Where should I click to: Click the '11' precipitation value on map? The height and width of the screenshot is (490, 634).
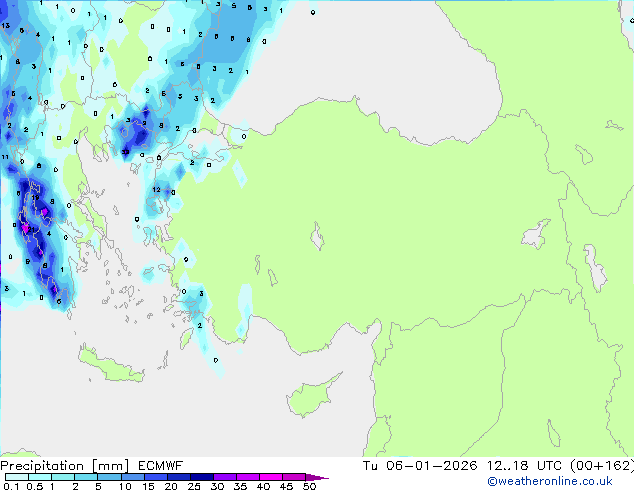(4, 157)
